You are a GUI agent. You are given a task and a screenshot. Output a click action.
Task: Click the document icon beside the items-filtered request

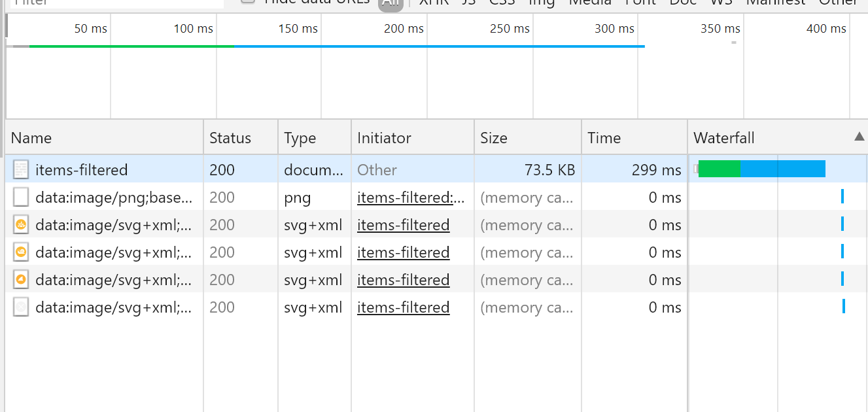click(x=21, y=170)
